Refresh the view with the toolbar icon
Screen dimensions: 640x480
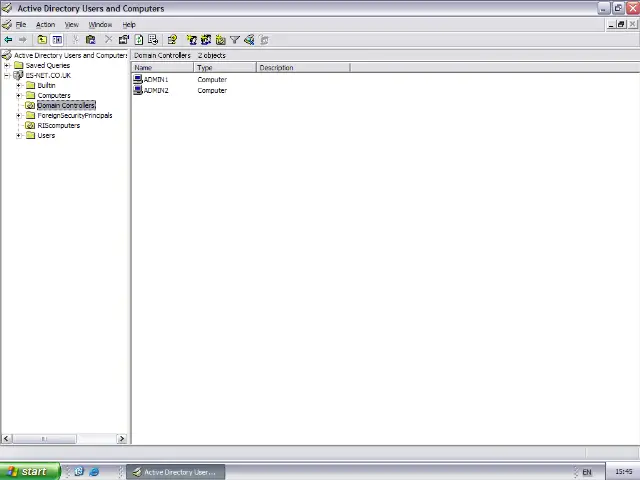click(139, 40)
